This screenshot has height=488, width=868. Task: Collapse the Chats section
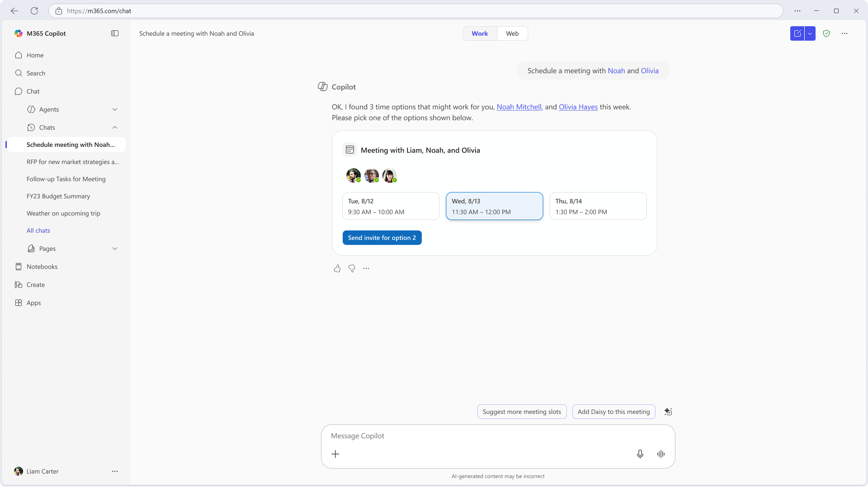point(115,127)
